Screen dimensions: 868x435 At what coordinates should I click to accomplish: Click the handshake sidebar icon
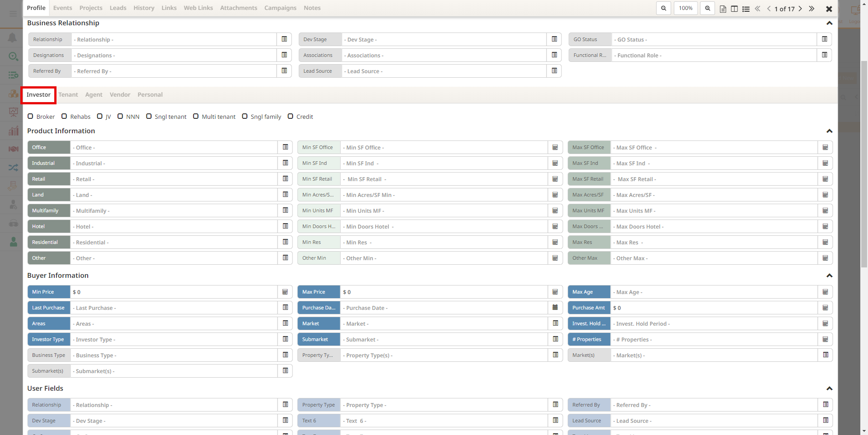13,149
